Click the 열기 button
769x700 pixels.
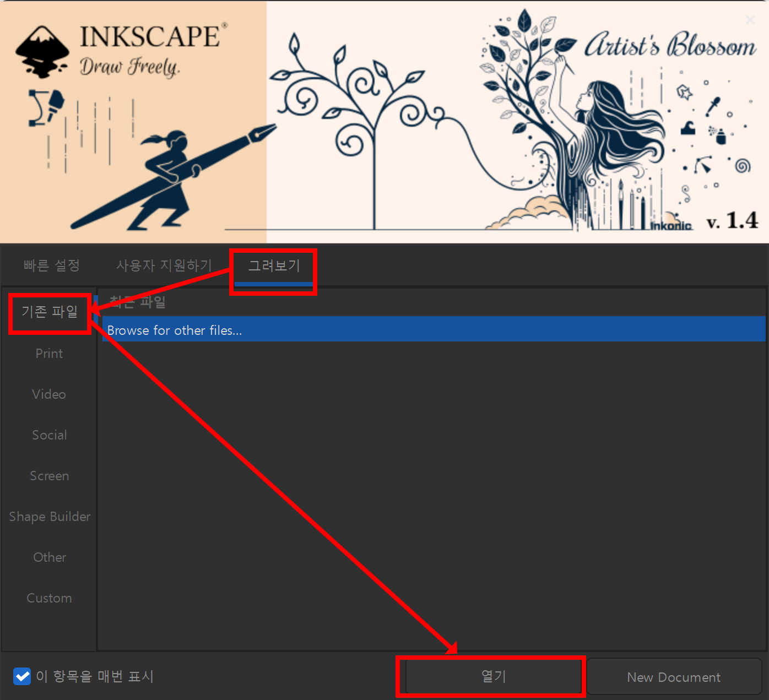click(494, 676)
